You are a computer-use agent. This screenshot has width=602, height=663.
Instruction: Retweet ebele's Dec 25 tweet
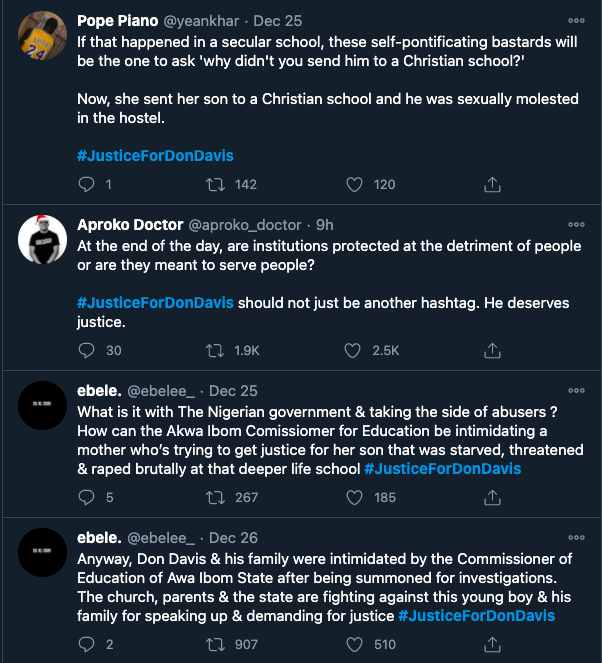coord(214,497)
